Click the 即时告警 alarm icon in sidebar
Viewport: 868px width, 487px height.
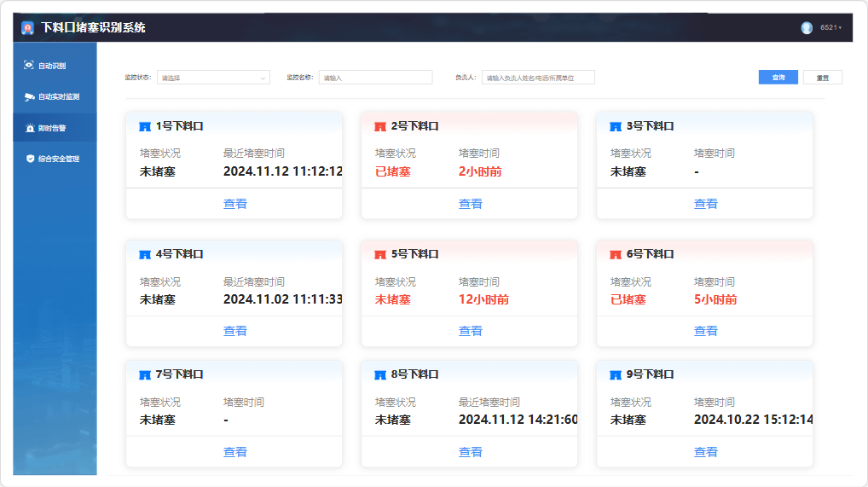click(x=30, y=128)
